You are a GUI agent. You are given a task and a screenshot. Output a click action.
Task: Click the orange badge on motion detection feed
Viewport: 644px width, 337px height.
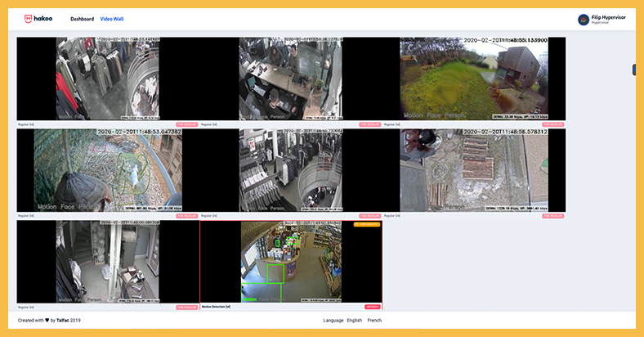click(x=367, y=223)
